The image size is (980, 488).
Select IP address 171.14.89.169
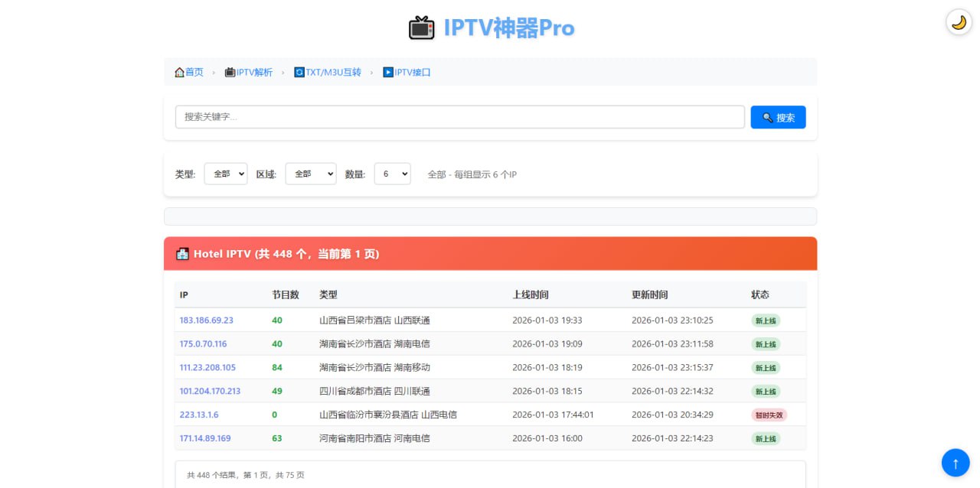204,439
